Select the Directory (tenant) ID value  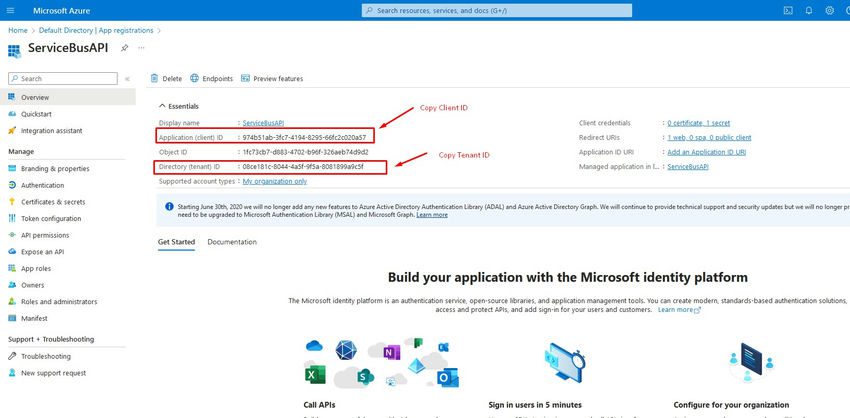[303, 166]
